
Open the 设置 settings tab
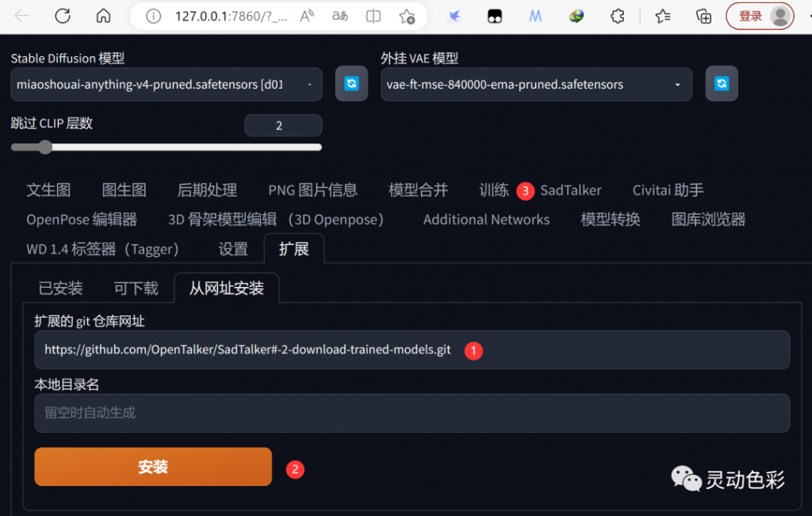tap(233, 249)
